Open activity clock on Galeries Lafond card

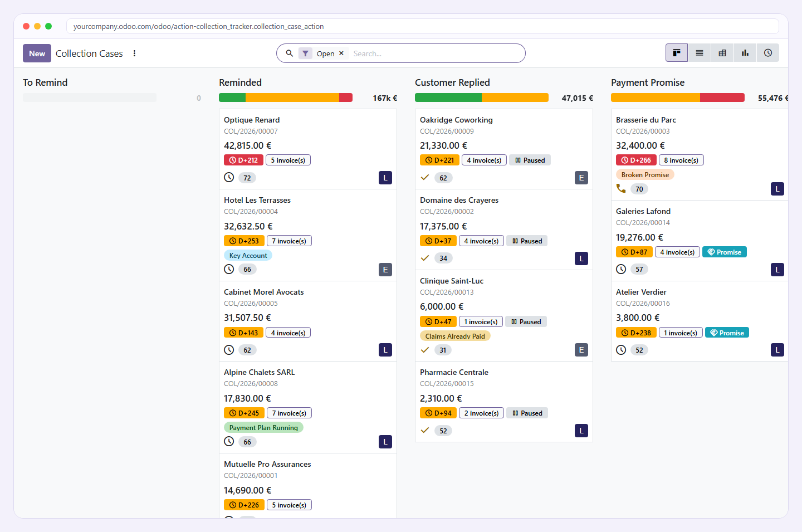pos(621,269)
